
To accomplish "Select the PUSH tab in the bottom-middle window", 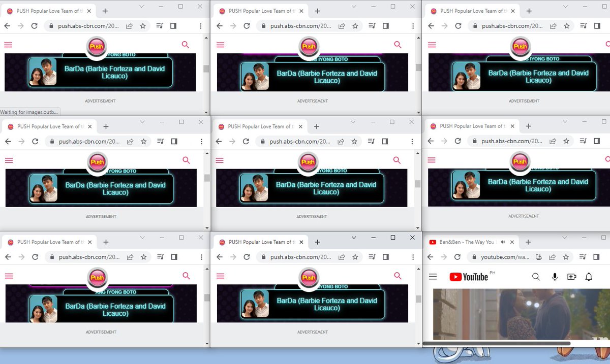I will point(260,242).
